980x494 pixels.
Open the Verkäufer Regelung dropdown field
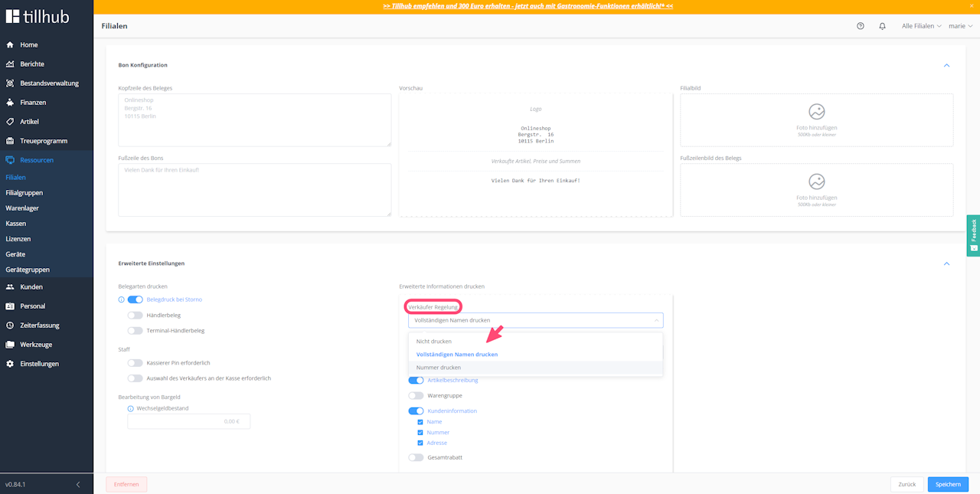(536, 320)
